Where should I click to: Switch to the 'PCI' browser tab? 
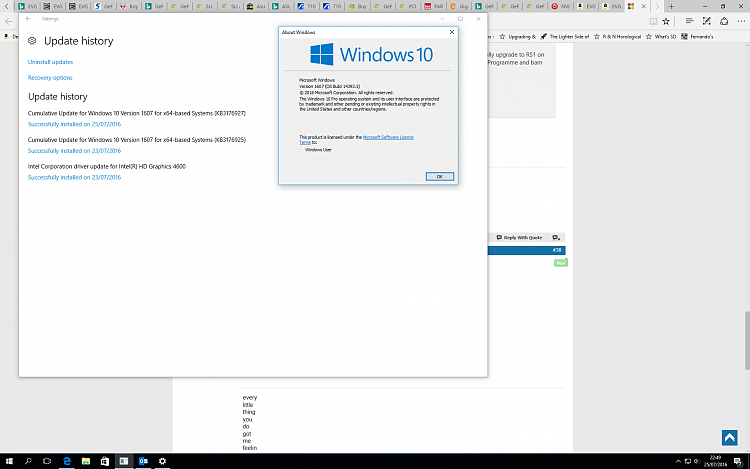[x=408, y=6]
